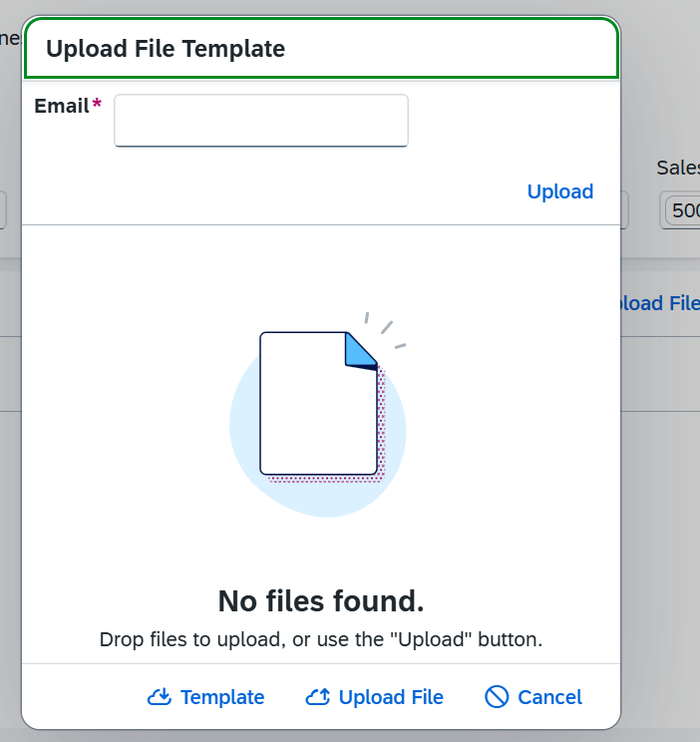Click the circle-slash icon next to Cancel
This screenshot has width=700, height=742.
497,697
